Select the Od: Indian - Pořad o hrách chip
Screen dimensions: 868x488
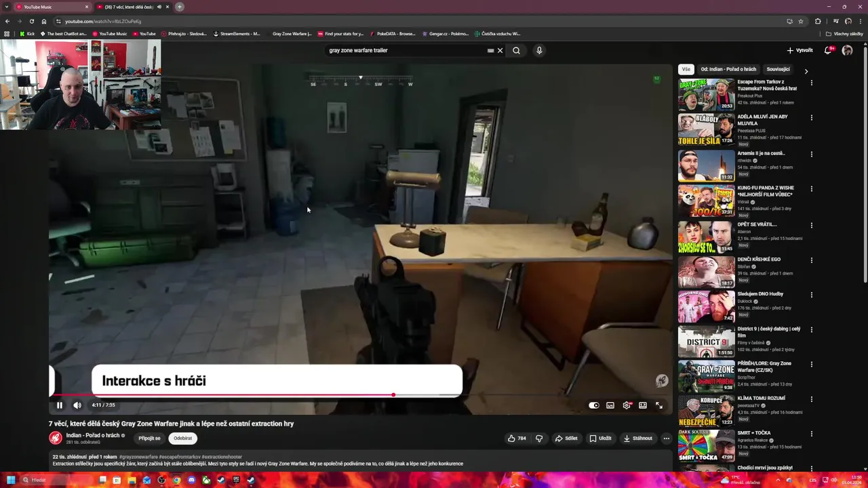(x=728, y=69)
